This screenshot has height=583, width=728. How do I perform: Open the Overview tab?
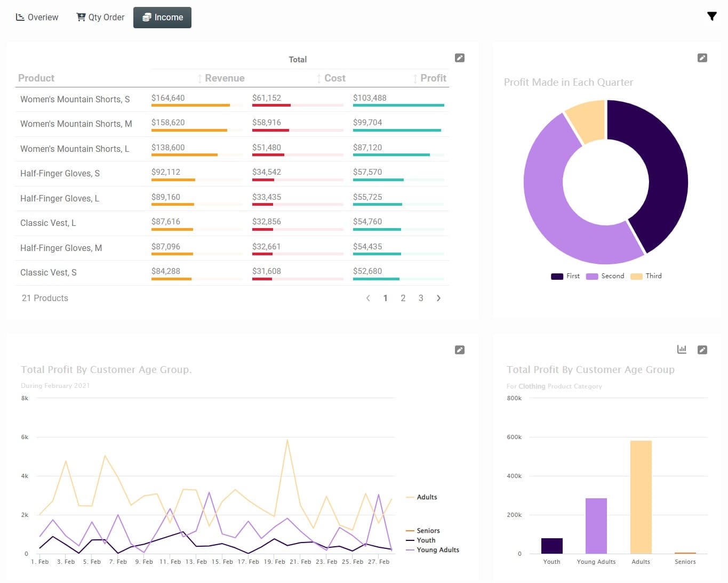[37, 18]
